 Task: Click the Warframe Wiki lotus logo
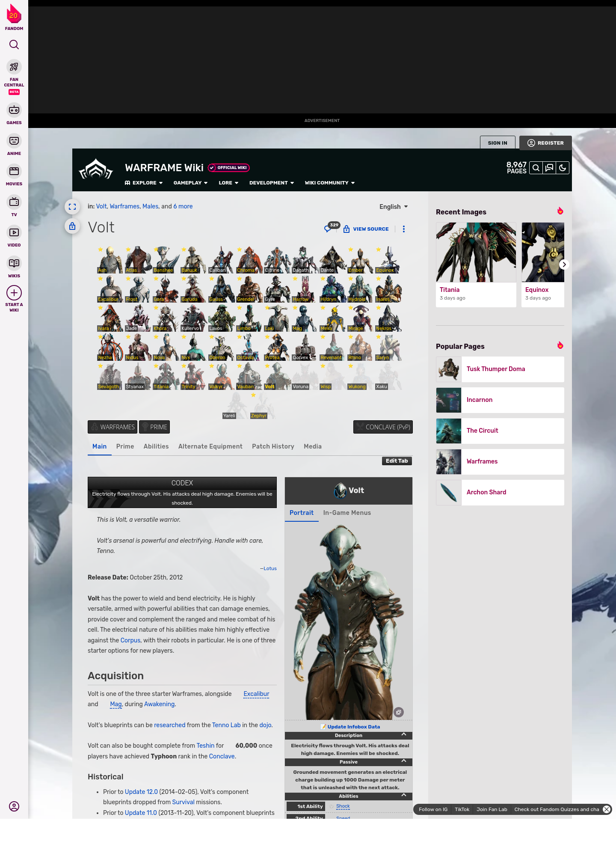tap(96, 169)
